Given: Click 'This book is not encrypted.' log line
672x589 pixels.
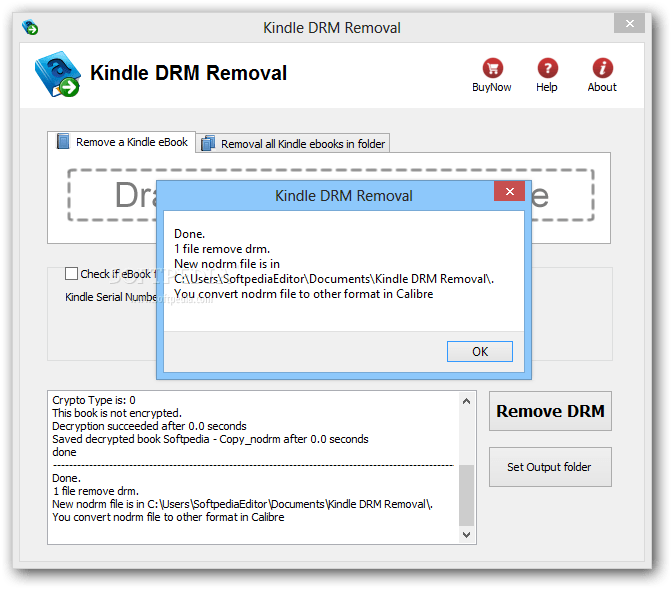Looking at the screenshot, I should [117, 413].
